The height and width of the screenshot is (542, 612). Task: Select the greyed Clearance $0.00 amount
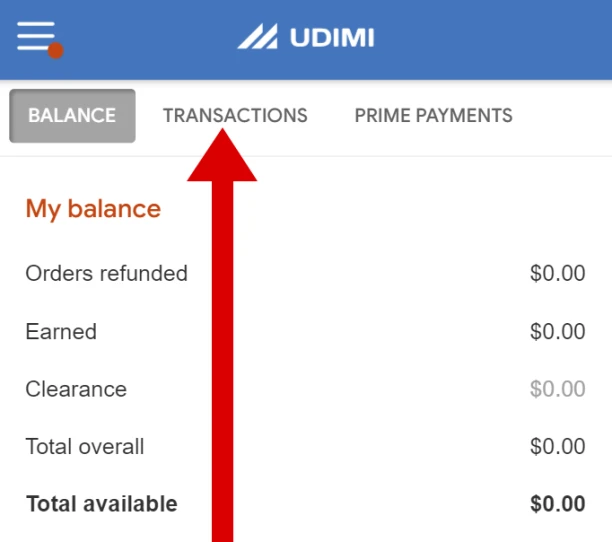[x=557, y=389]
